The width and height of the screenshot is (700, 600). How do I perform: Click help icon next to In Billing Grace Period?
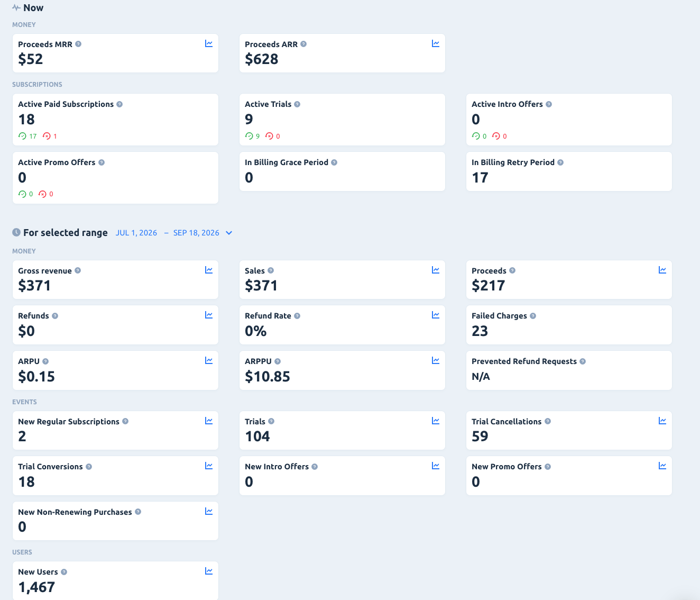pyautogui.click(x=334, y=162)
